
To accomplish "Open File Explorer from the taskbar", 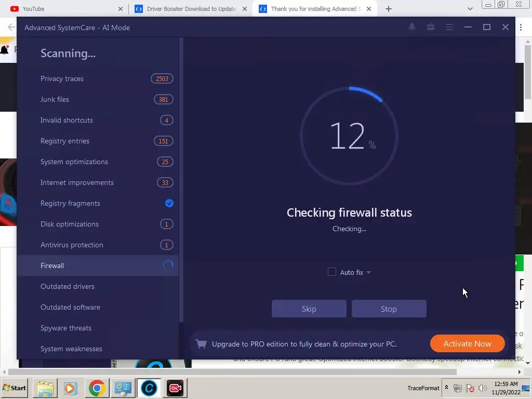I will click(45, 388).
